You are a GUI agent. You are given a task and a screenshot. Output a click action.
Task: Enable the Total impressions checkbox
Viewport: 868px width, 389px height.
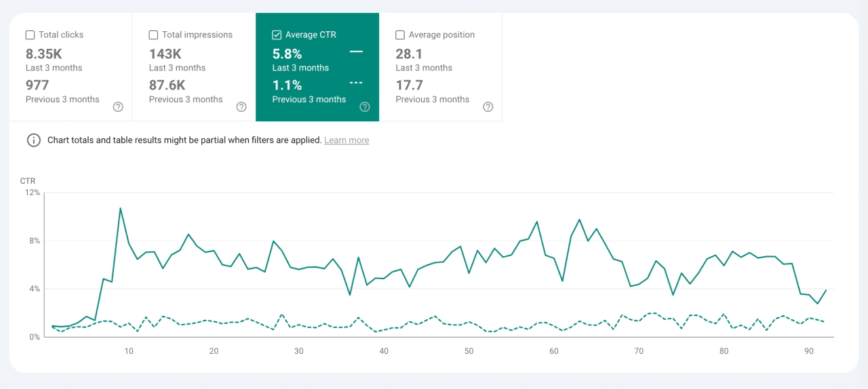point(154,35)
